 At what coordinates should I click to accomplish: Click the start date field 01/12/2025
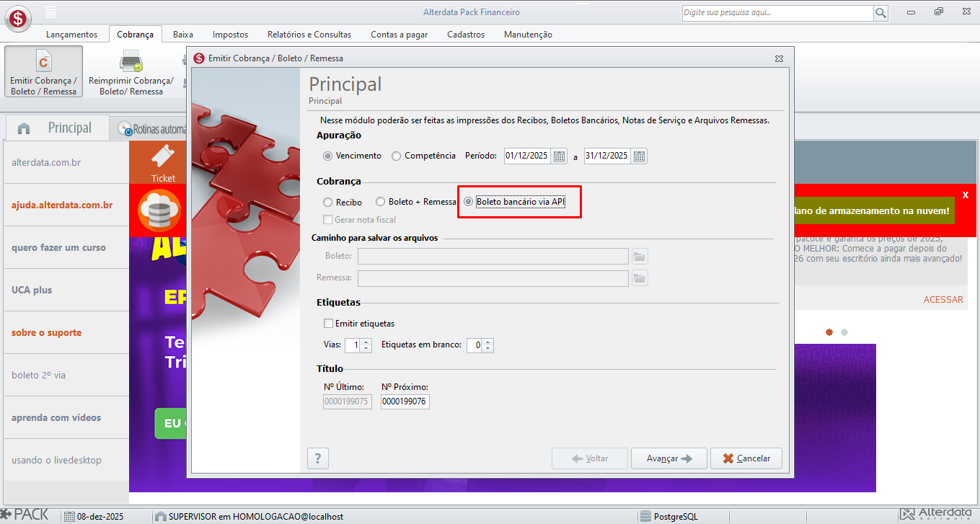pos(527,156)
